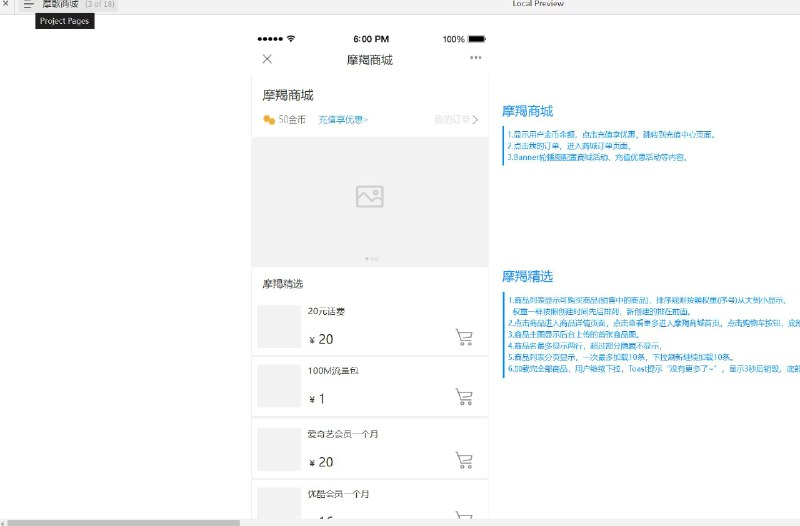Click cart icon for 爱奇艺会员一个月

464,460
